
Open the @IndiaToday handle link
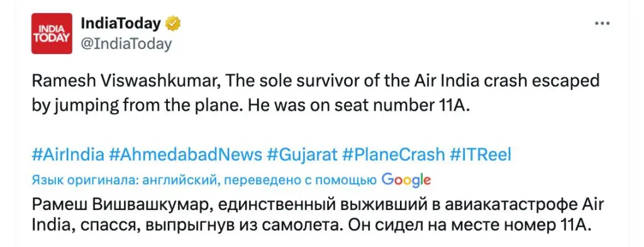[x=126, y=43]
